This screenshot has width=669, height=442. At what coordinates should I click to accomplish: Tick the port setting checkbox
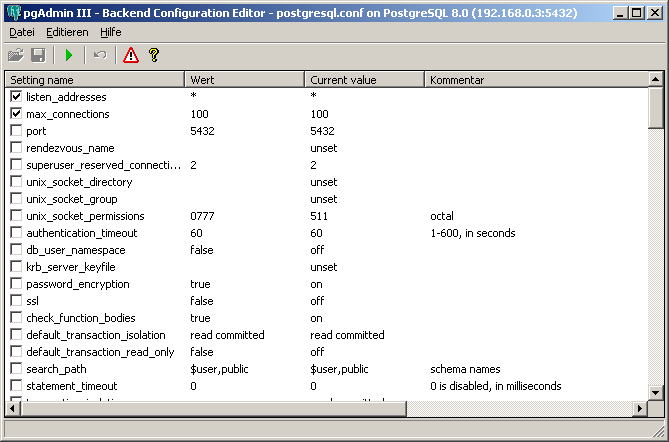(16, 131)
